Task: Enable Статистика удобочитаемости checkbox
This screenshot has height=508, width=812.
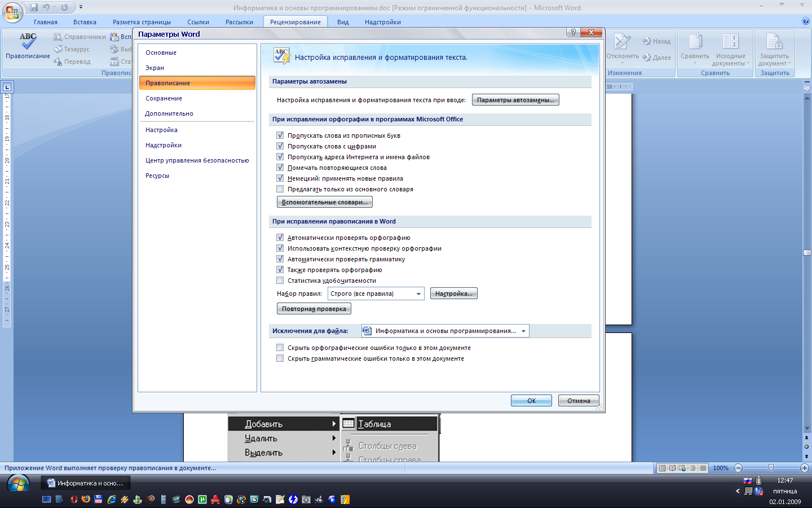Action: (x=280, y=281)
